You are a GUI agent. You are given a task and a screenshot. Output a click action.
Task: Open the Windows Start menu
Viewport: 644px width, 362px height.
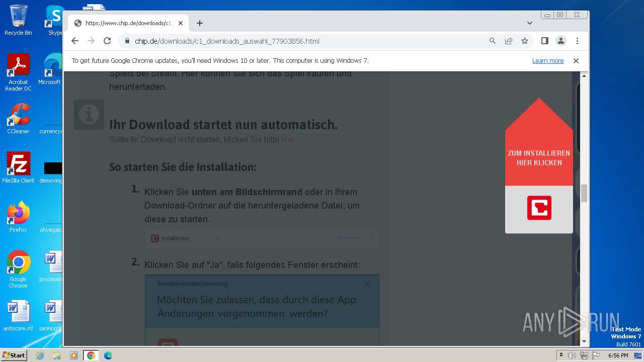point(14,355)
